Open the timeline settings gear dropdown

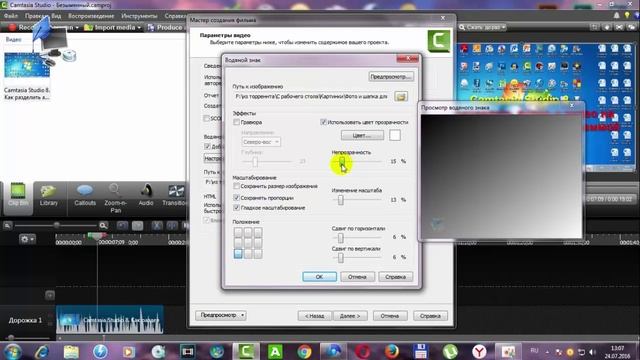pyautogui.click(x=27, y=239)
